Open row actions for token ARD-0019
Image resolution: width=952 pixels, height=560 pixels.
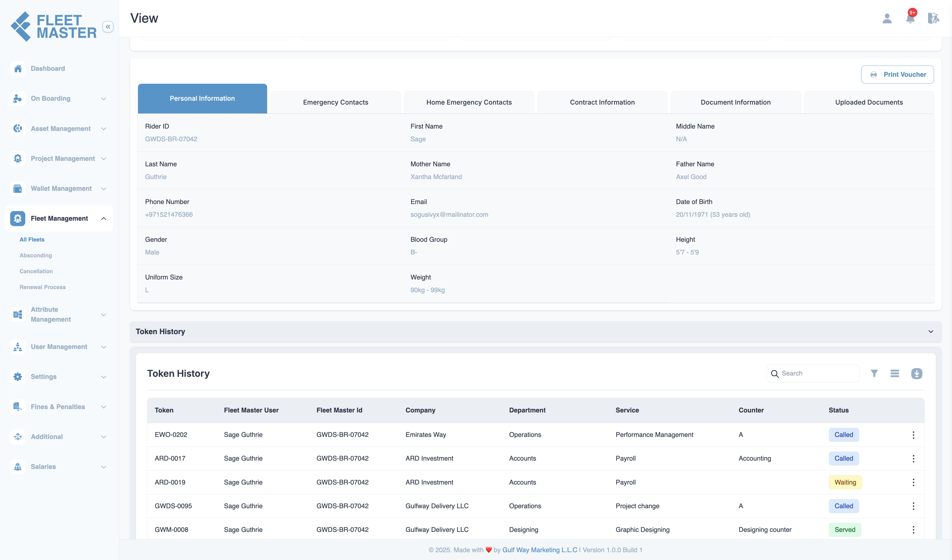(913, 482)
